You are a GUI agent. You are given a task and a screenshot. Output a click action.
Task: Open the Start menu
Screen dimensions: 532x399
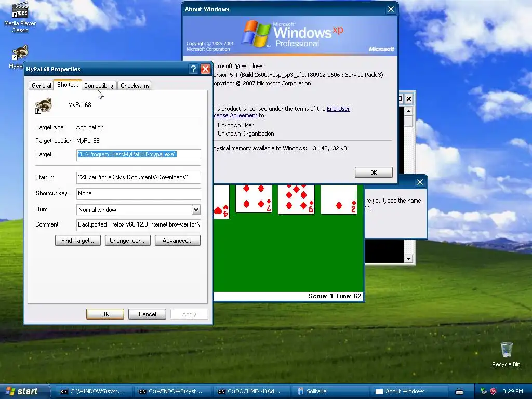click(25, 391)
